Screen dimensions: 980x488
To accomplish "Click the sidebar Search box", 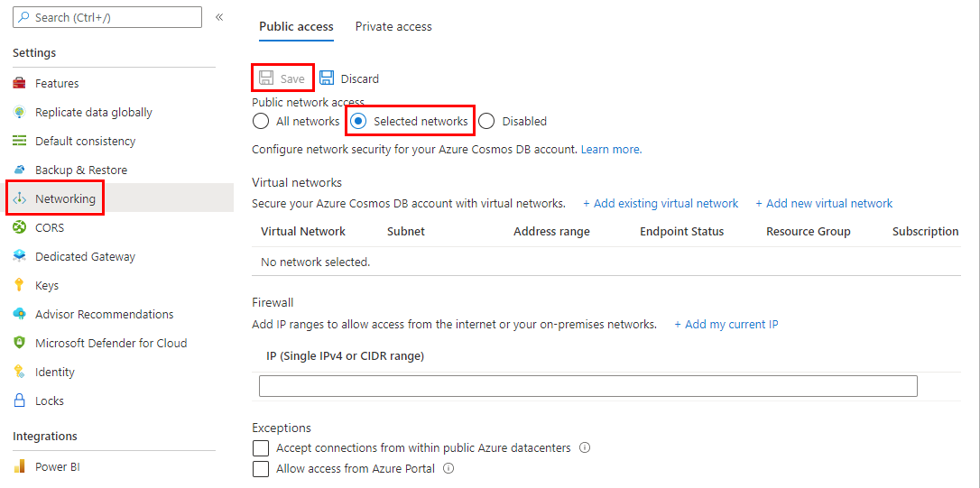I will tap(107, 17).
